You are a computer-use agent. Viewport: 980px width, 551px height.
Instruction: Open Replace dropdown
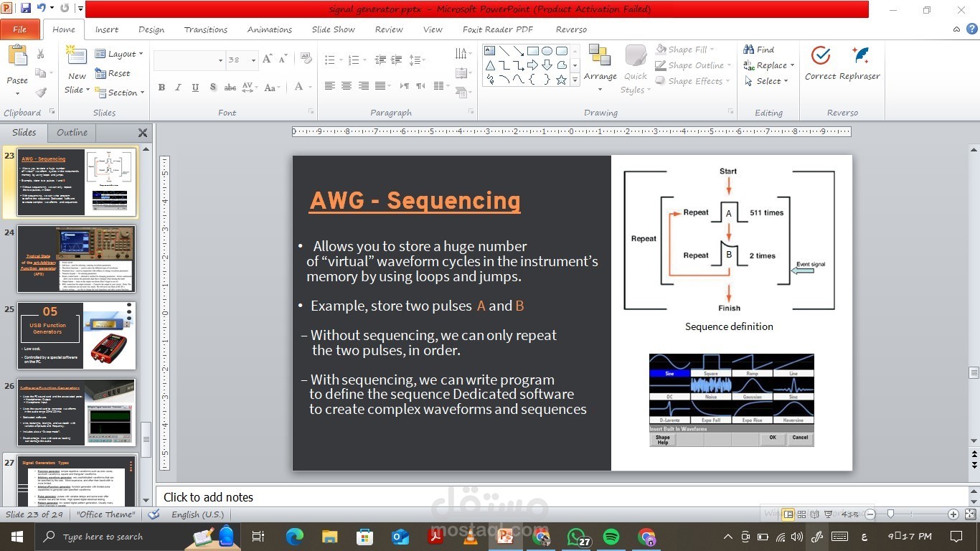769,65
